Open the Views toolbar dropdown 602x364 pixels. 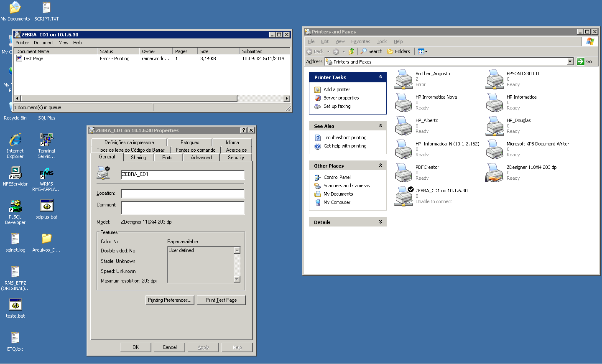[423, 51]
